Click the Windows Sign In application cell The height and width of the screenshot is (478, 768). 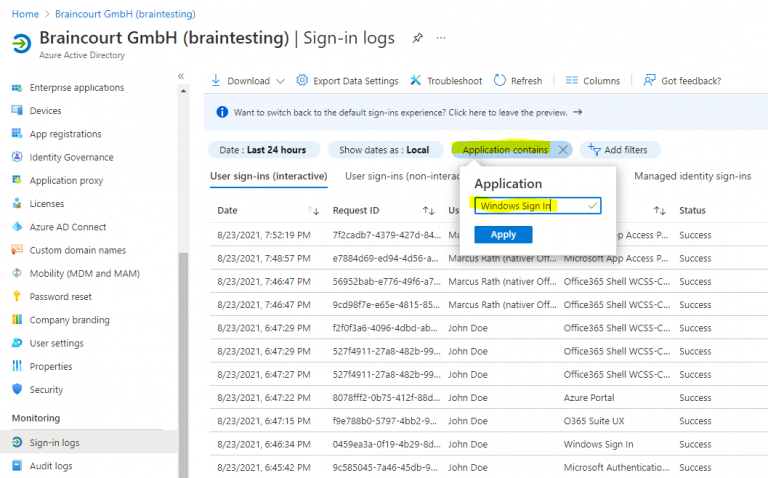598,444
